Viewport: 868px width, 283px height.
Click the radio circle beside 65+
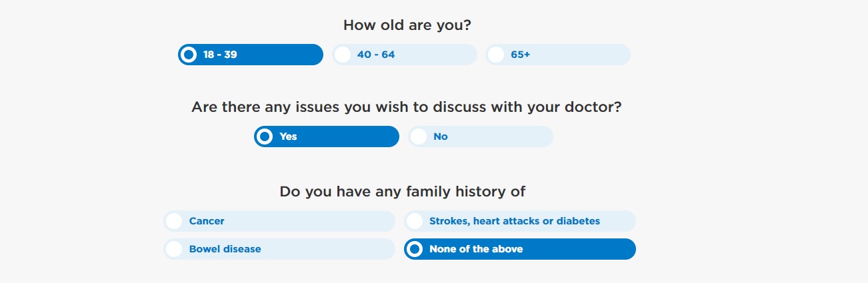coord(496,55)
